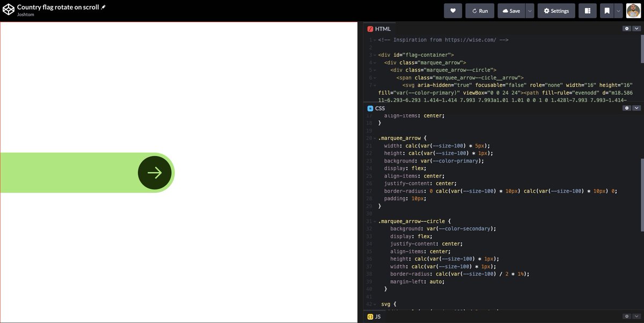This screenshot has height=323, width=644.
Task: Open the change view layout icon
Action: pos(588,11)
